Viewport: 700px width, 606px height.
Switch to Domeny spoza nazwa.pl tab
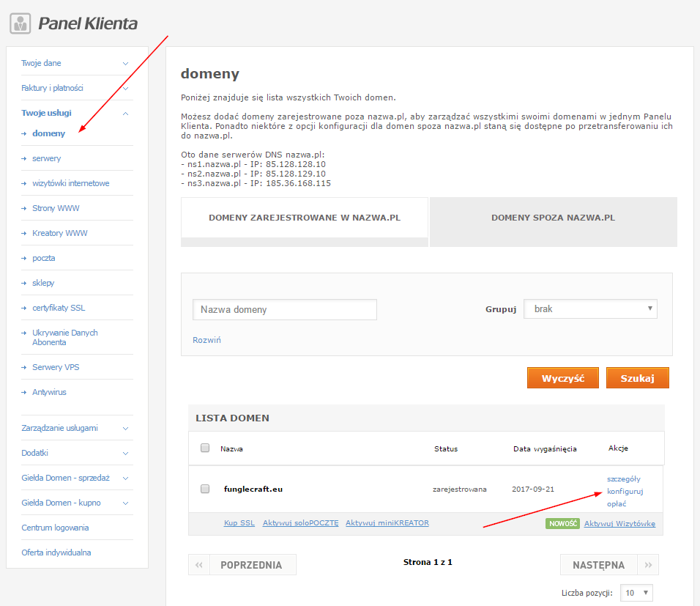553,218
